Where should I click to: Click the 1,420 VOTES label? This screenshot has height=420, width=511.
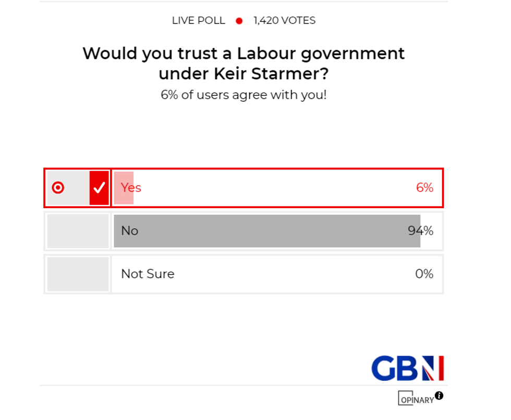284,21
